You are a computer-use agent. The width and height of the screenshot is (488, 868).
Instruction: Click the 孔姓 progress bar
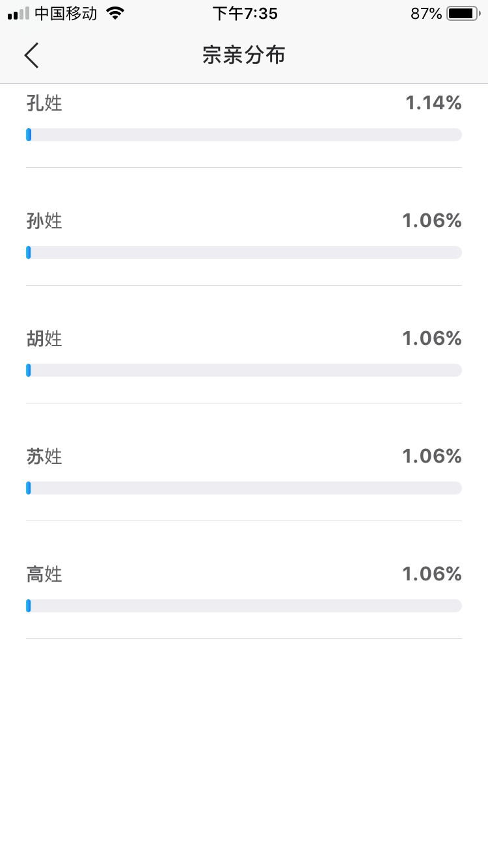[x=244, y=135]
